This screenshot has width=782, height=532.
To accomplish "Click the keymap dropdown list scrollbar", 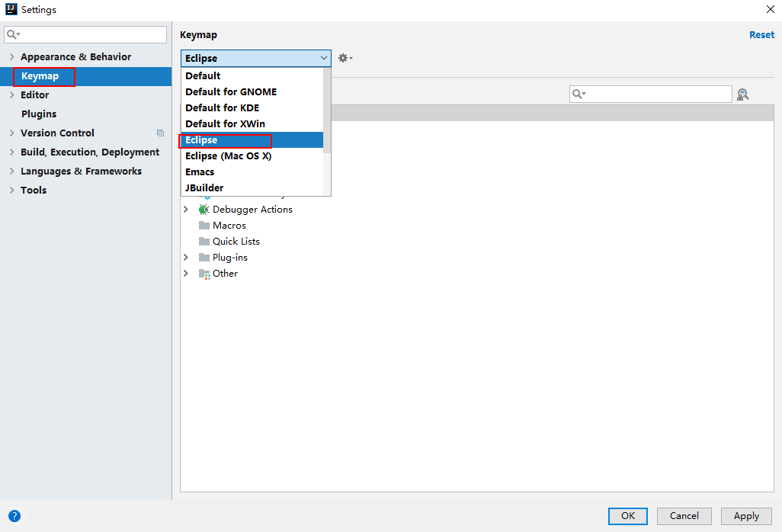I will 327,111.
